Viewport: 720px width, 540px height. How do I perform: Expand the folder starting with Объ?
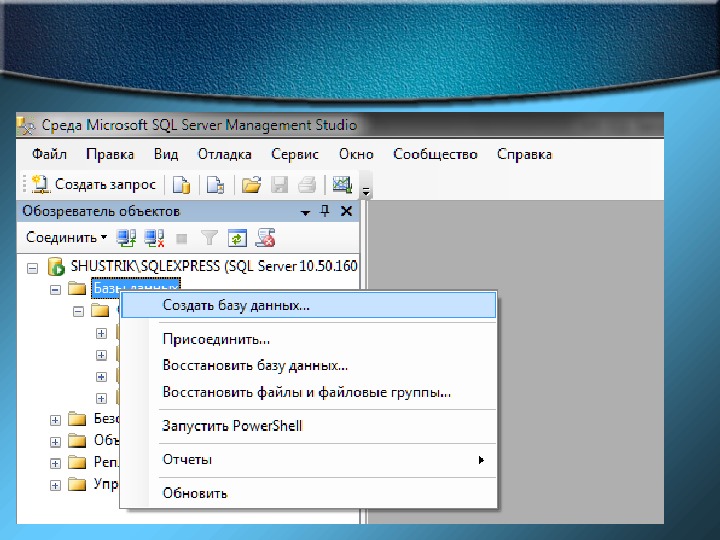56,442
